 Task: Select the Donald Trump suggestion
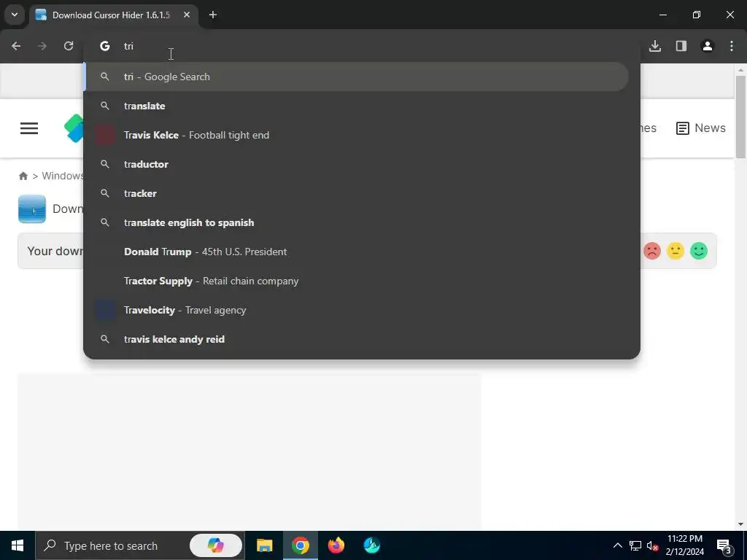point(356,252)
